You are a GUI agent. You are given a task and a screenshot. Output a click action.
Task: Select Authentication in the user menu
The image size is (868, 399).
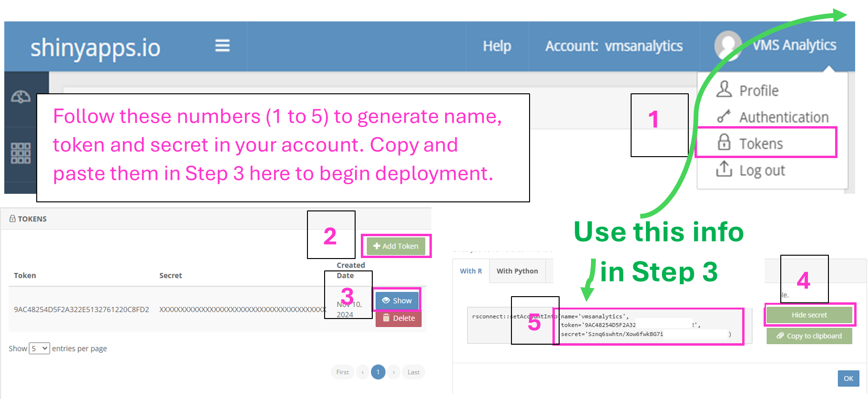point(783,117)
